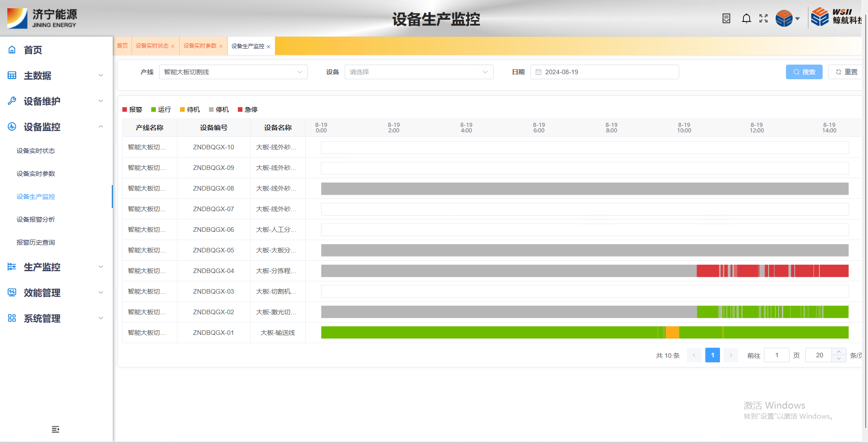This screenshot has width=868, height=443.
Task: Close the 设备实时状态 tab
Action: tap(173, 46)
